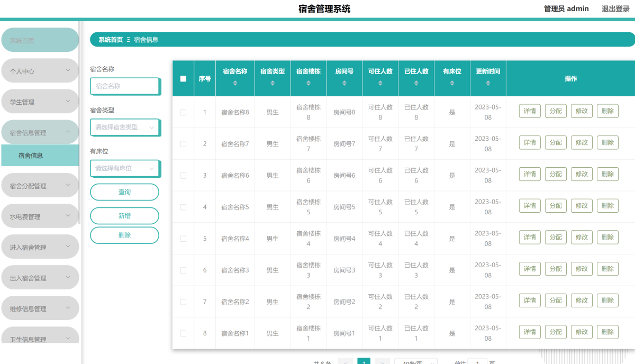Click sort icon under 可住人数 header
The image size is (635, 364).
tap(380, 84)
